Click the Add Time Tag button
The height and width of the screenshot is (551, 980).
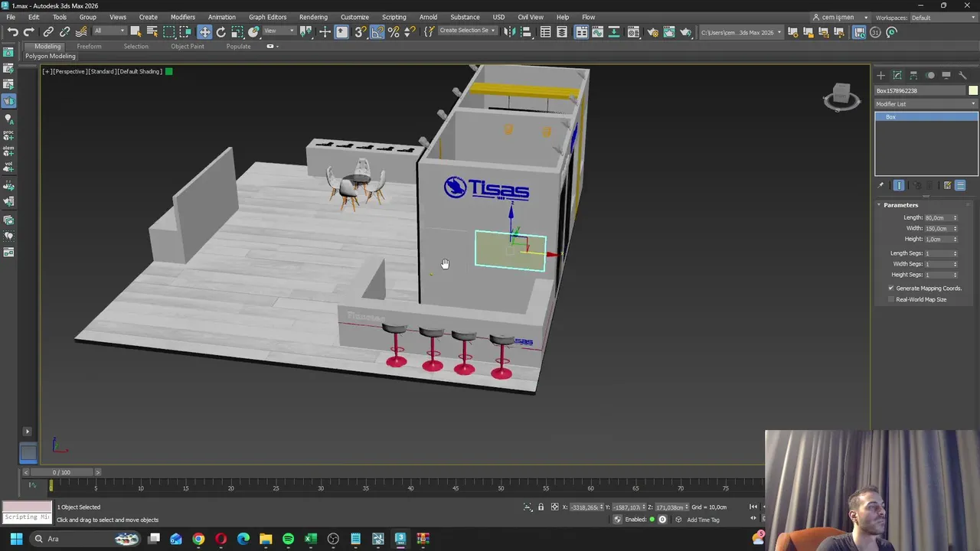tap(703, 520)
